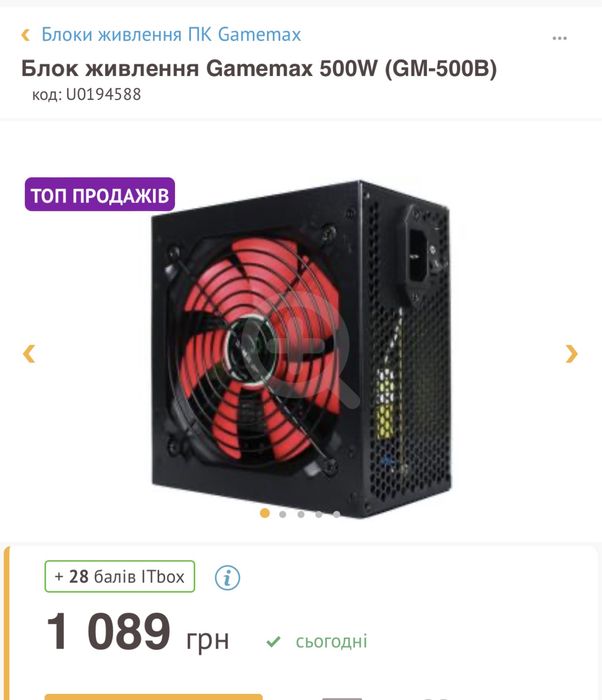Image resolution: width=602 pixels, height=700 pixels.
Task: Show next product photo with right arrow
Action: pyautogui.click(x=572, y=354)
